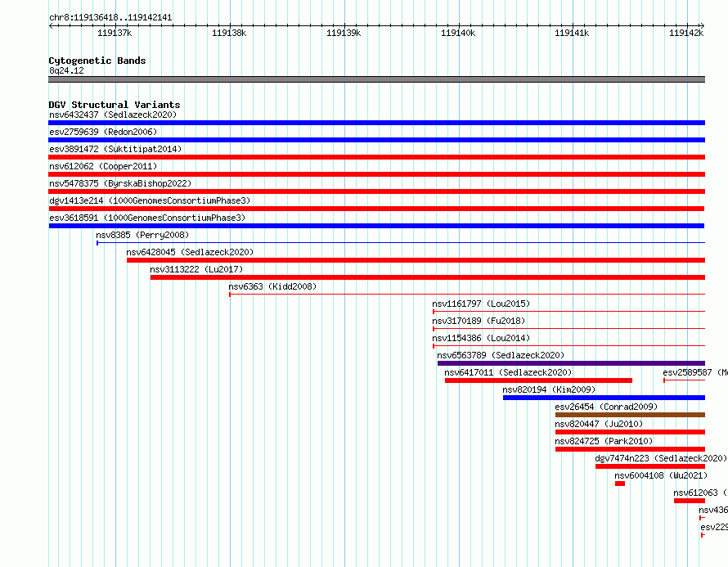Image resolution: width=728 pixels, height=567 pixels.
Task: Click the red bar under esv3891472
Action: [376, 157]
